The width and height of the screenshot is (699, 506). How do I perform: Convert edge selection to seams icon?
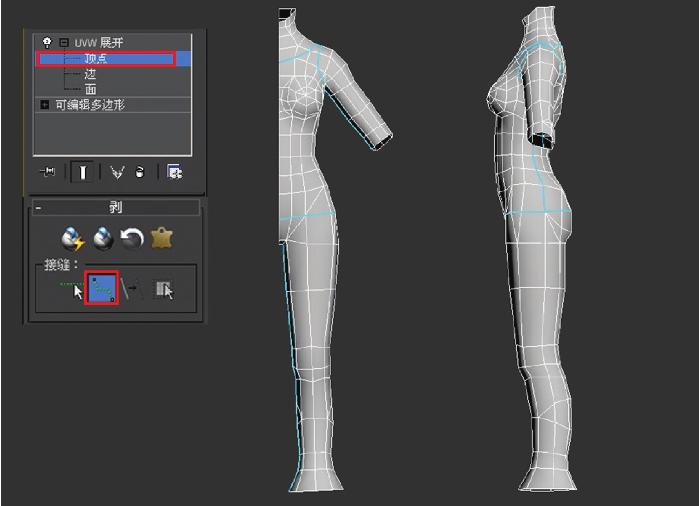(131, 289)
